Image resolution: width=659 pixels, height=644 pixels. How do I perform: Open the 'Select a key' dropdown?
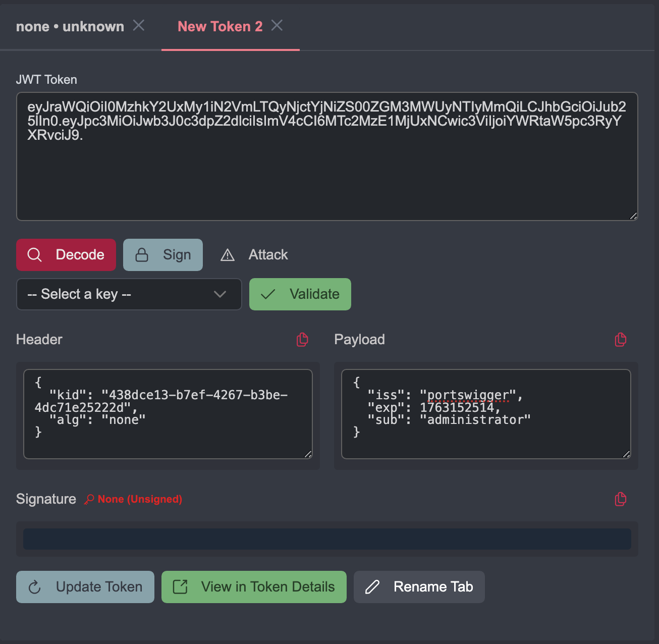(129, 294)
